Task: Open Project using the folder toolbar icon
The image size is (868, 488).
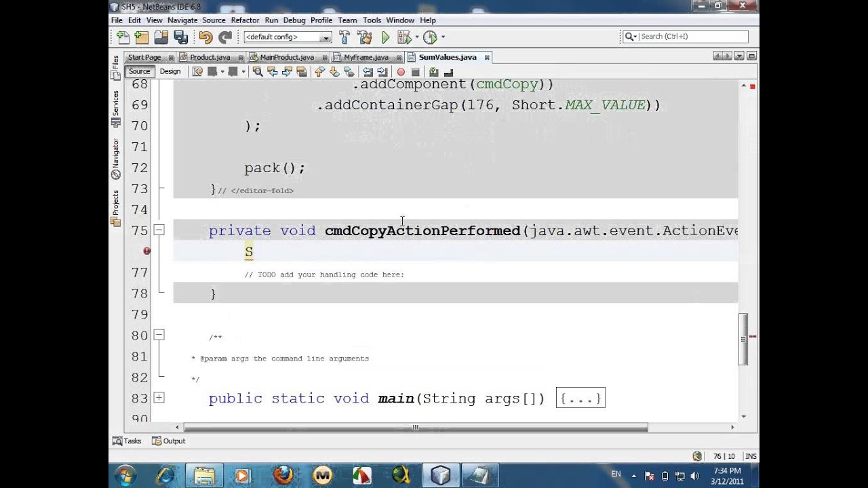Action: [161, 37]
